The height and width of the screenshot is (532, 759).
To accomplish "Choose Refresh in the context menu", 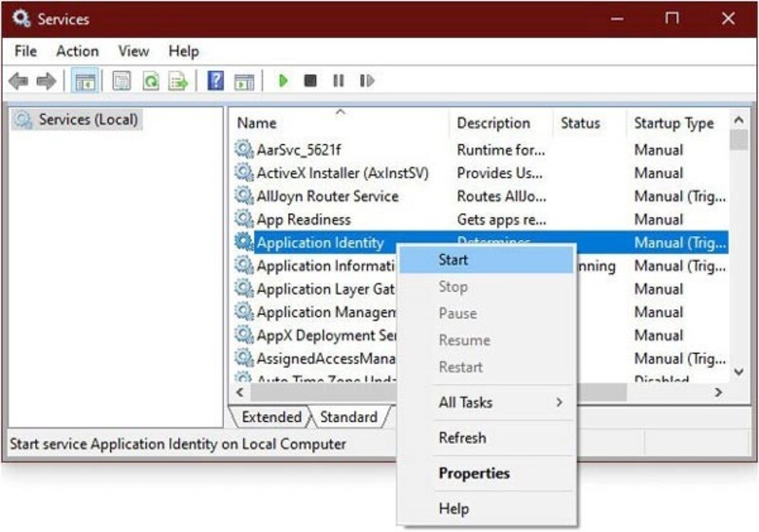I will click(x=487, y=438).
